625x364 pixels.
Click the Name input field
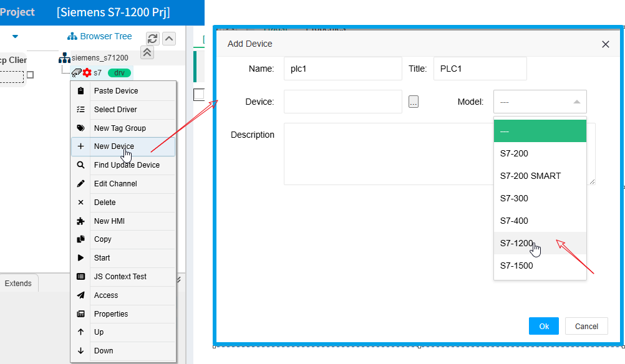click(x=343, y=69)
